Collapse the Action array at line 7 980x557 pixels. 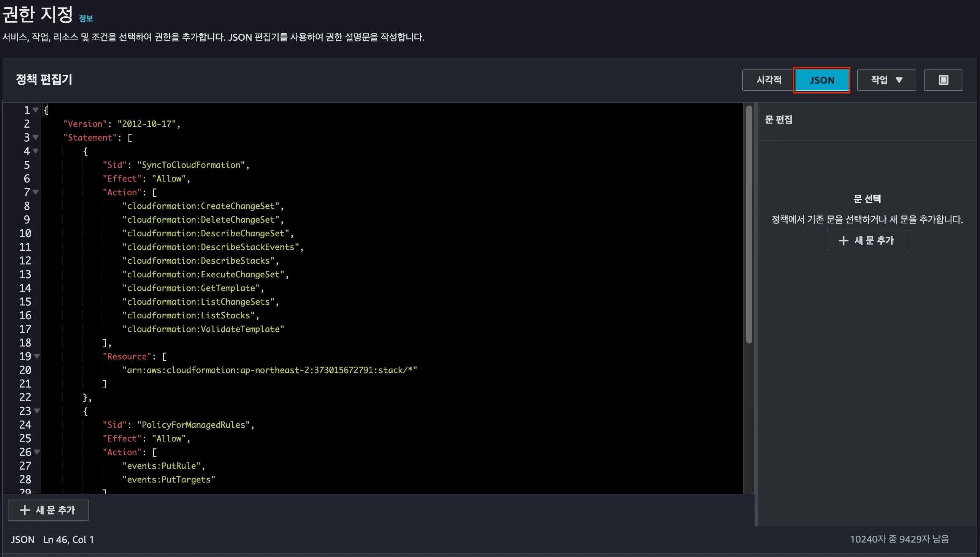pyautogui.click(x=36, y=192)
